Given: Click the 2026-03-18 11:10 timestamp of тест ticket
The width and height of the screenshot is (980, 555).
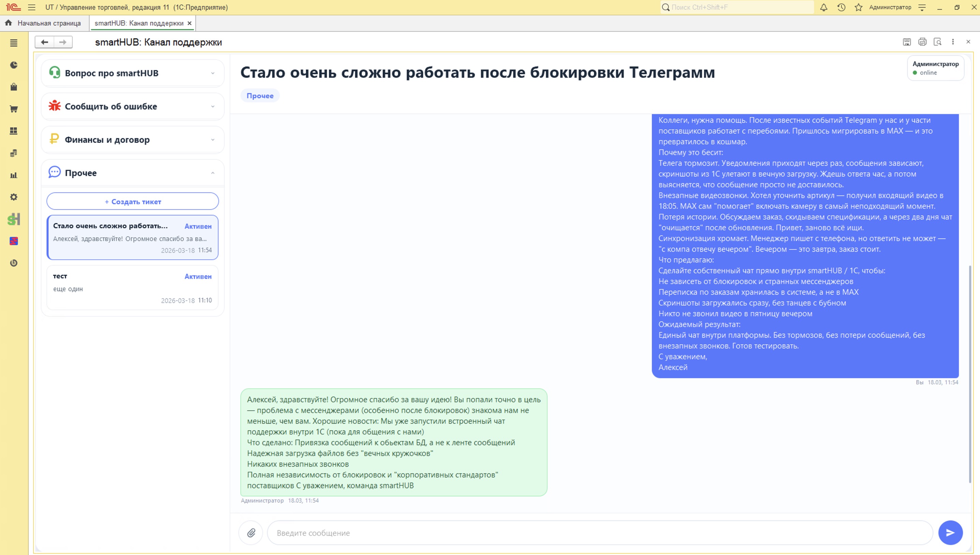Looking at the screenshot, I should (186, 300).
